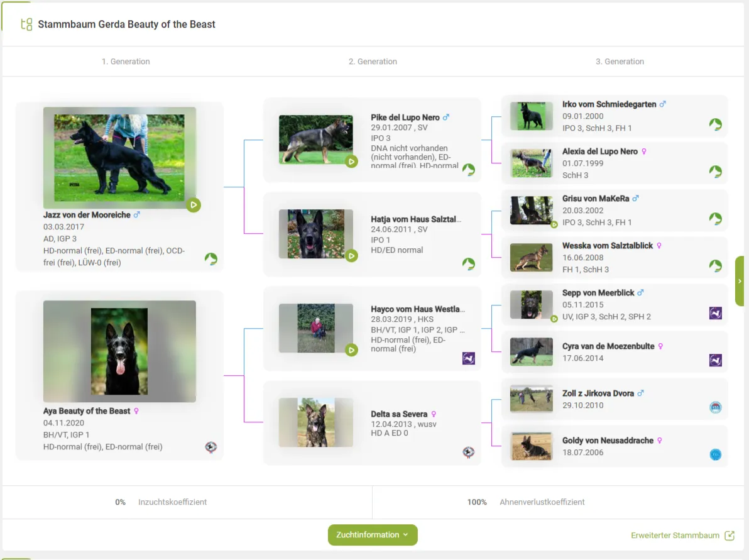Image resolution: width=749 pixels, height=560 pixels.
Task: Click the purple club icon next to Sepp von Meerblick
Action: click(x=715, y=313)
